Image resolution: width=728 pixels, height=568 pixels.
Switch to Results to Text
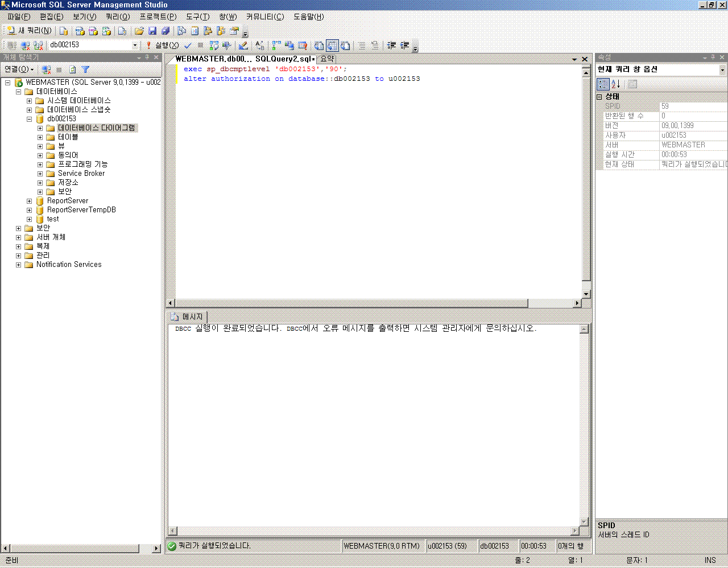pos(319,45)
